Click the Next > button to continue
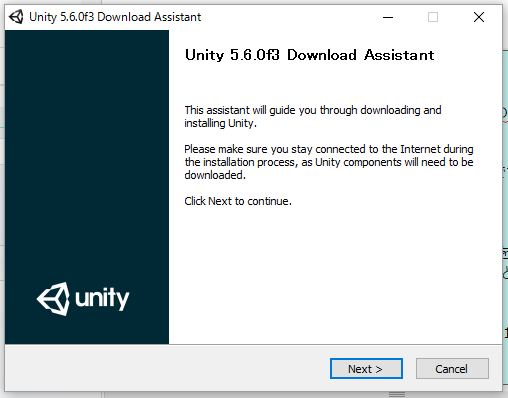The width and height of the screenshot is (508, 398). 366,369
